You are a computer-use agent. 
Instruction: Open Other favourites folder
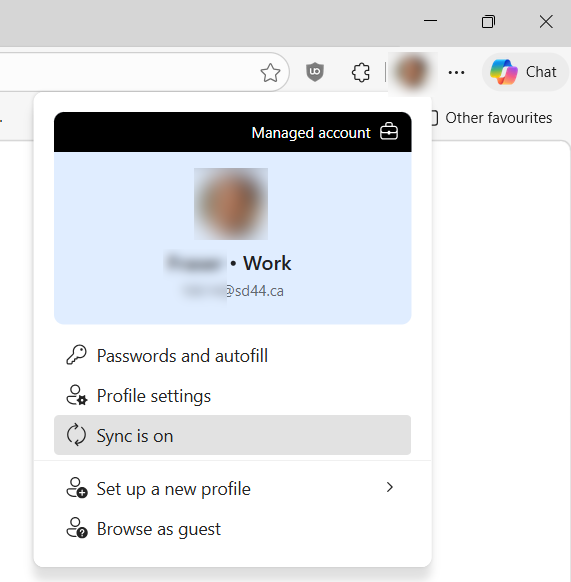pyautogui.click(x=492, y=118)
